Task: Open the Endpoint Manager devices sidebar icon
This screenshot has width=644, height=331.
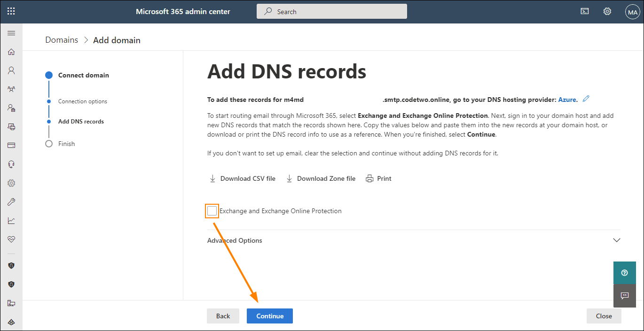Action: (11, 303)
